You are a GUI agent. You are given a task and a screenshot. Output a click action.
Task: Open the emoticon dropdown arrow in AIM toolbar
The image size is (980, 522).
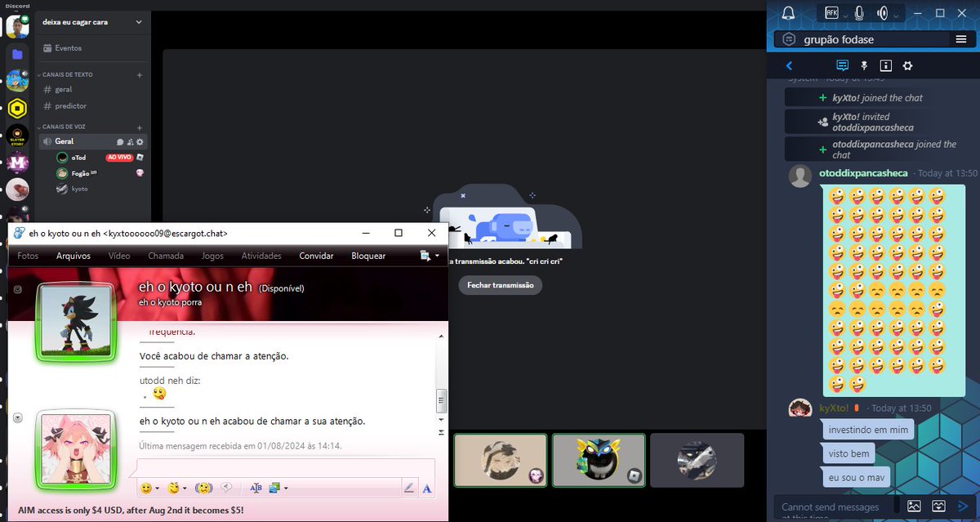pyautogui.click(x=156, y=488)
